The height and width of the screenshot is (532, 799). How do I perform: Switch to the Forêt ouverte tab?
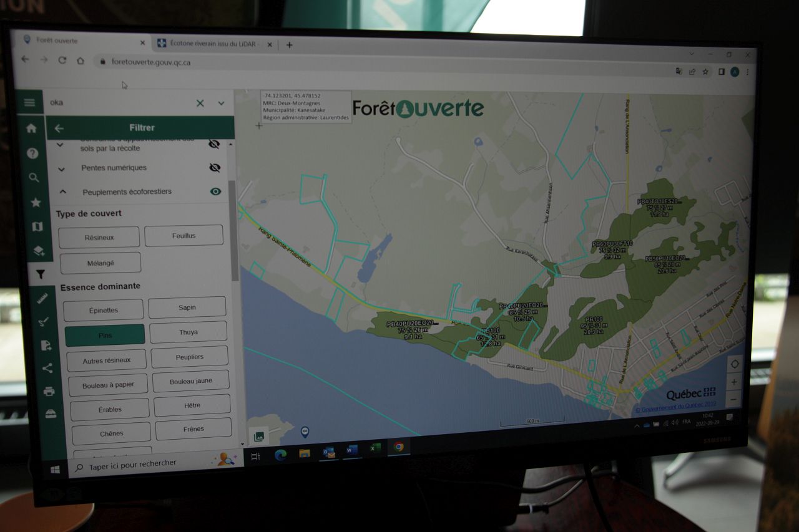pyautogui.click(x=82, y=41)
